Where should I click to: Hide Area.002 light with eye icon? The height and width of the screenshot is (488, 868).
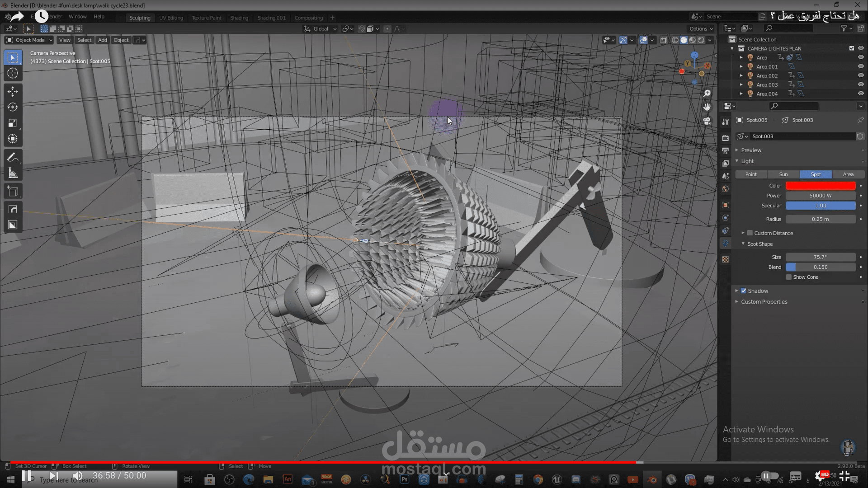pyautogui.click(x=861, y=75)
